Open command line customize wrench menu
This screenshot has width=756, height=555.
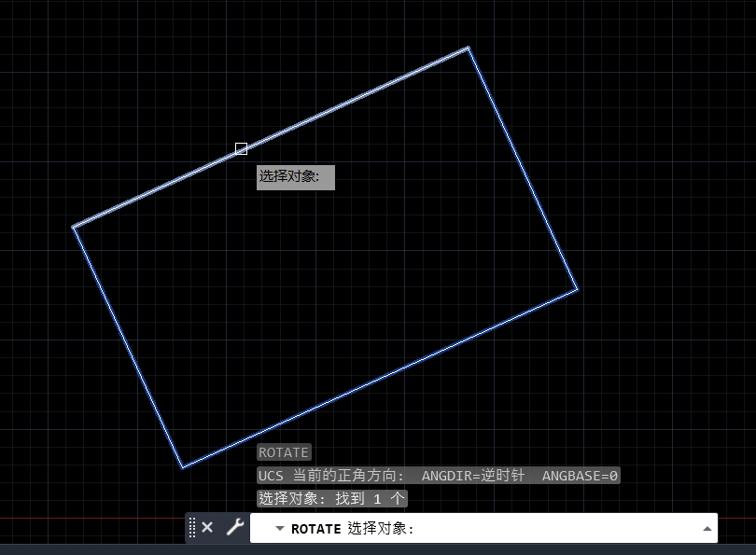pyautogui.click(x=234, y=527)
